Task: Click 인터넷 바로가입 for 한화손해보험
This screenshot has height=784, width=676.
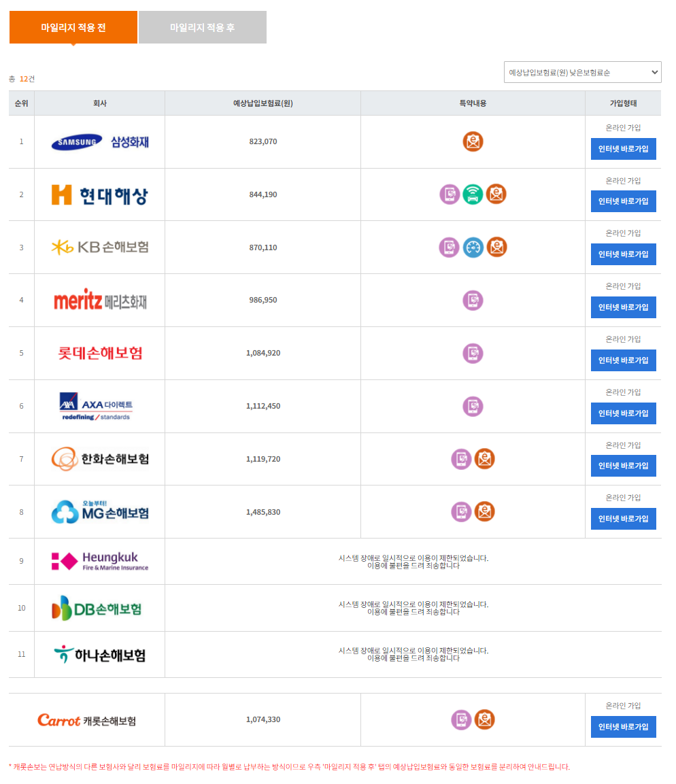Action: [x=624, y=466]
